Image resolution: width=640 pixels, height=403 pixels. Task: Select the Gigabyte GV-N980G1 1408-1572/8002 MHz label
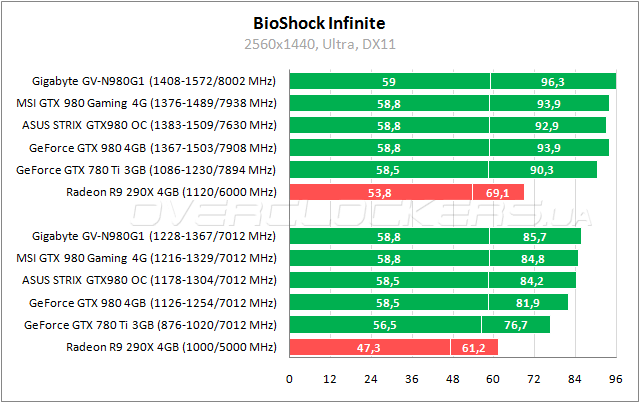(x=153, y=81)
